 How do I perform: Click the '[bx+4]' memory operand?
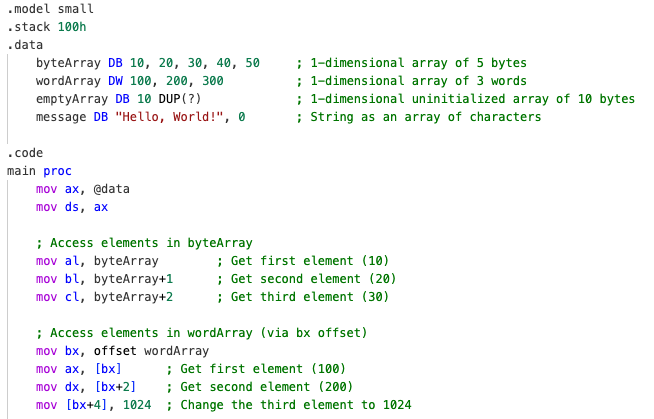pos(86,405)
